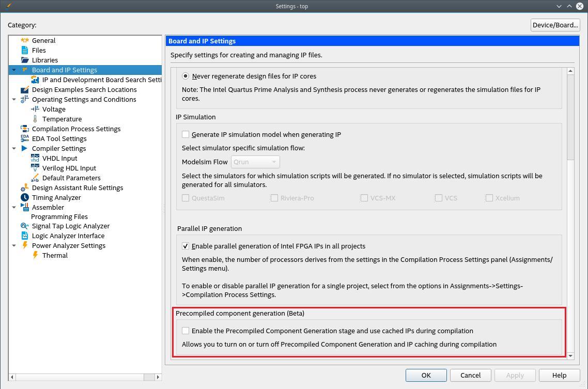The image size is (588, 389).
Task: Open the Device/Board dialog
Action: [x=555, y=25]
